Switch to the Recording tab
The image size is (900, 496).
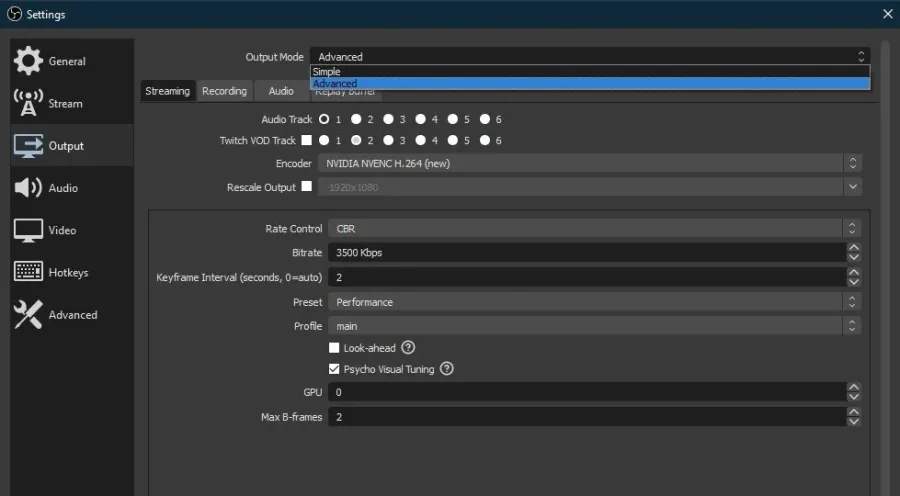[x=224, y=91]
